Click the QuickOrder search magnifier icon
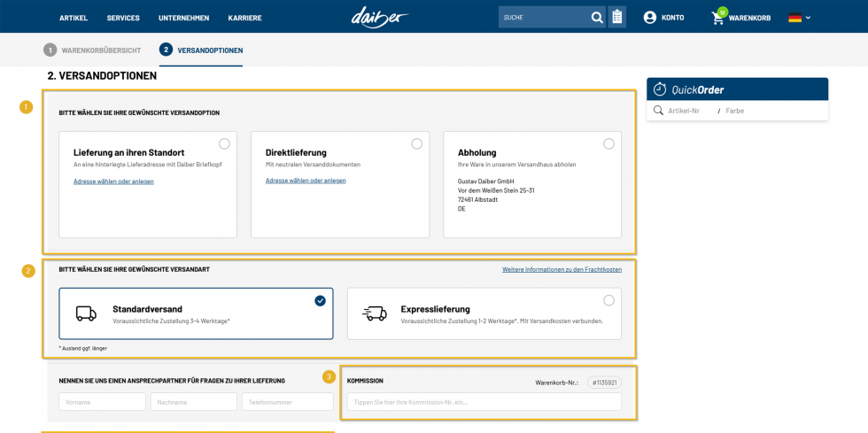Image resolution: width=868 pixels, height=433 pixels. click(x=658, y=110)
